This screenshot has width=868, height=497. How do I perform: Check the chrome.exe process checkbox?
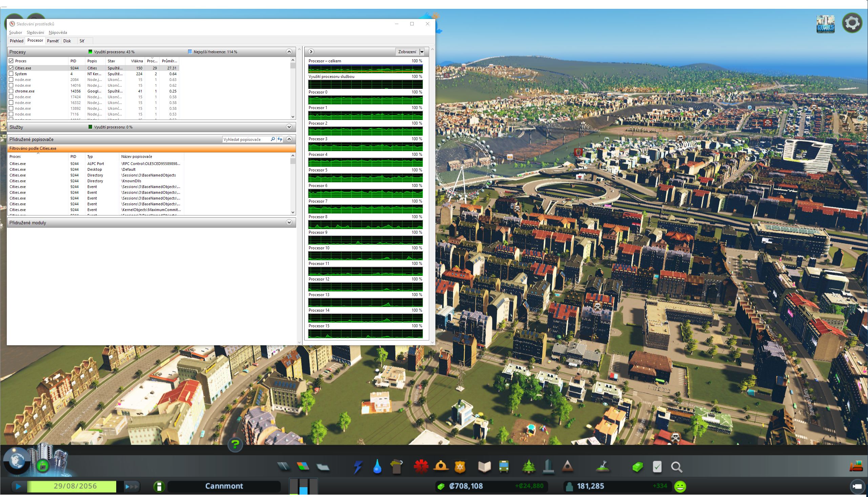click(11, 91)
